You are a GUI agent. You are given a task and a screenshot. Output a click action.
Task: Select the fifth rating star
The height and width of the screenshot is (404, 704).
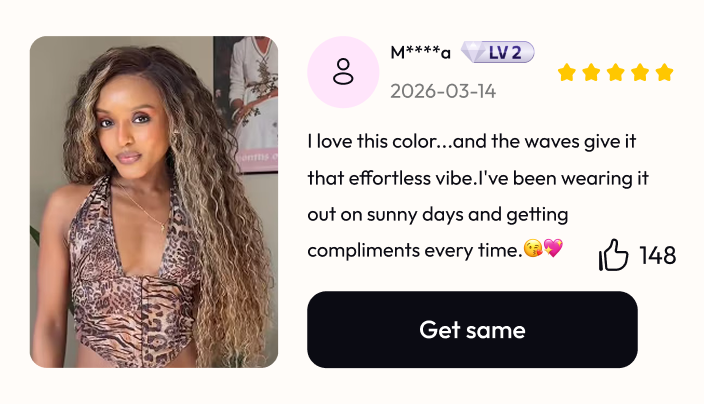click(x=664, y=72)
